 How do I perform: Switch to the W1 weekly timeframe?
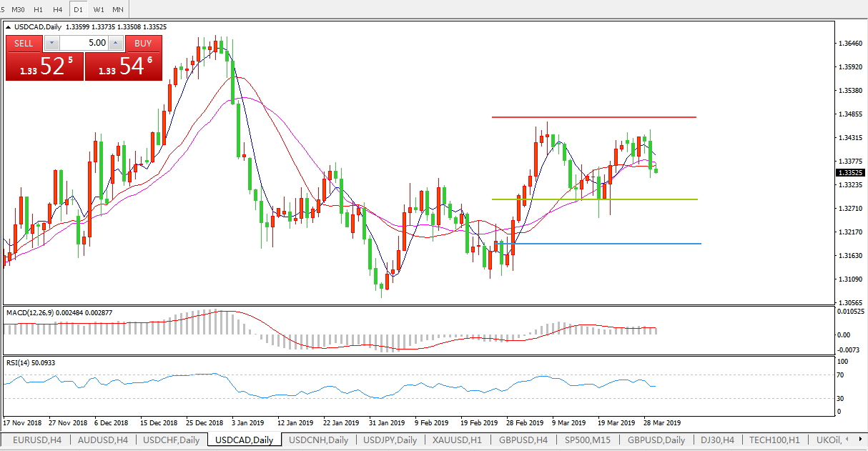[x=99, y=9]
